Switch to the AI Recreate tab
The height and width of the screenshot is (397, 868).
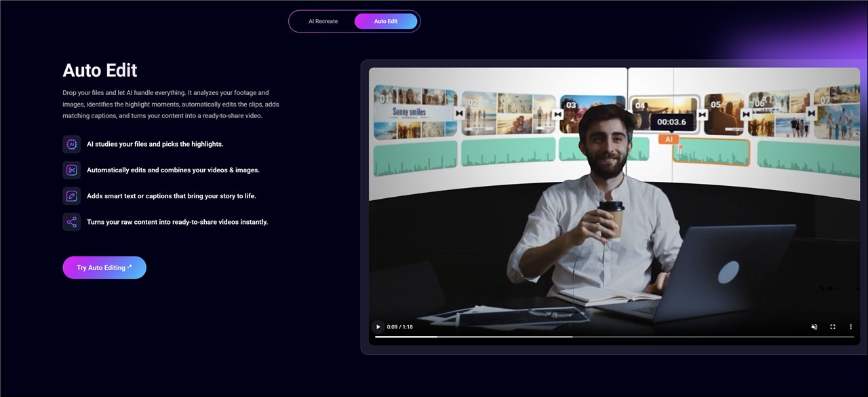[x=323, y=21]
